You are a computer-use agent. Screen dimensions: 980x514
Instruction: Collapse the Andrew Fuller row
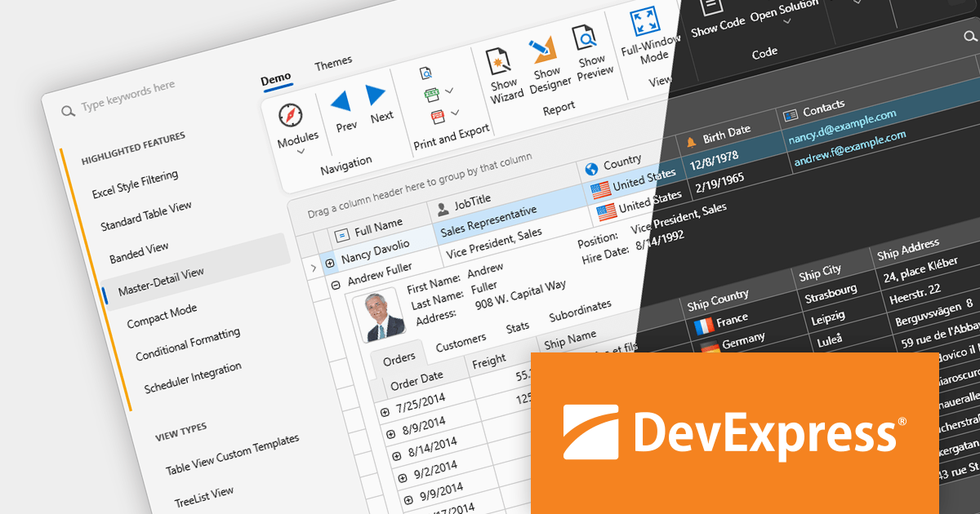tap(336, 286)
